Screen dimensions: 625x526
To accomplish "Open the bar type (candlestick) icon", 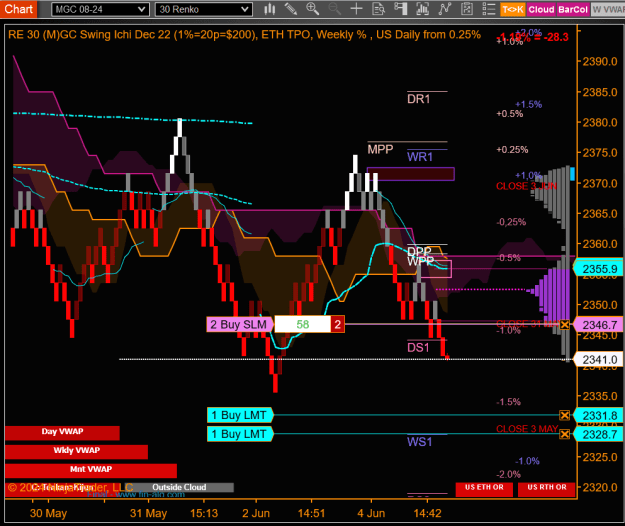I will tap(270, 9).
